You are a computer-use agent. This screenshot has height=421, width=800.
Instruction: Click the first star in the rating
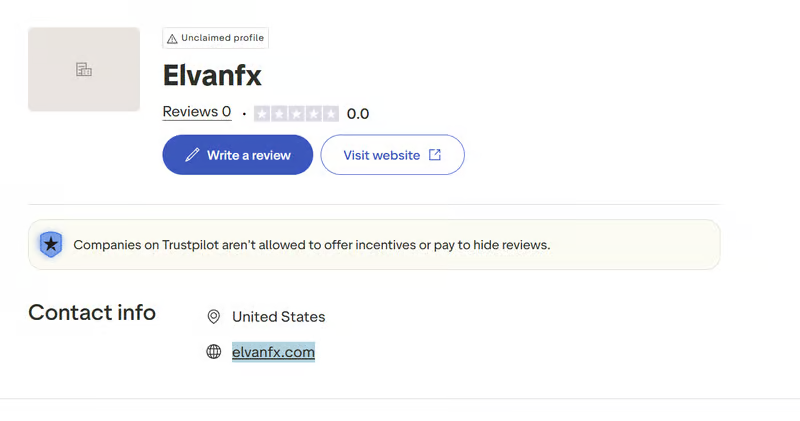pos(262,114)
